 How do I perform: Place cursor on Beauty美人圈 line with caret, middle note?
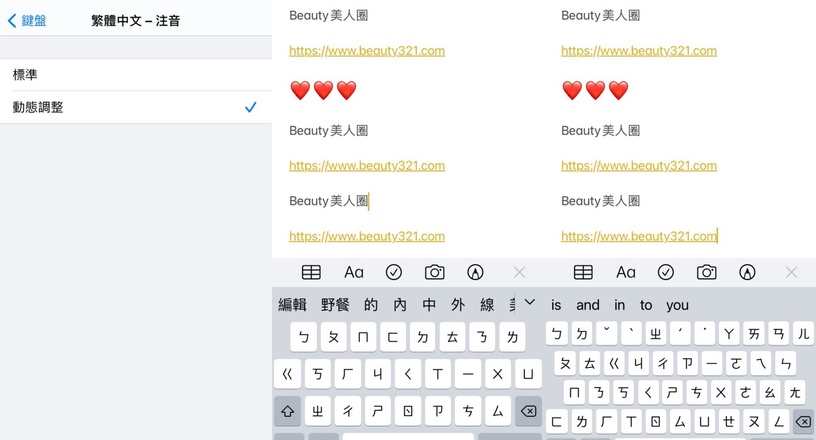pos(329,201)
